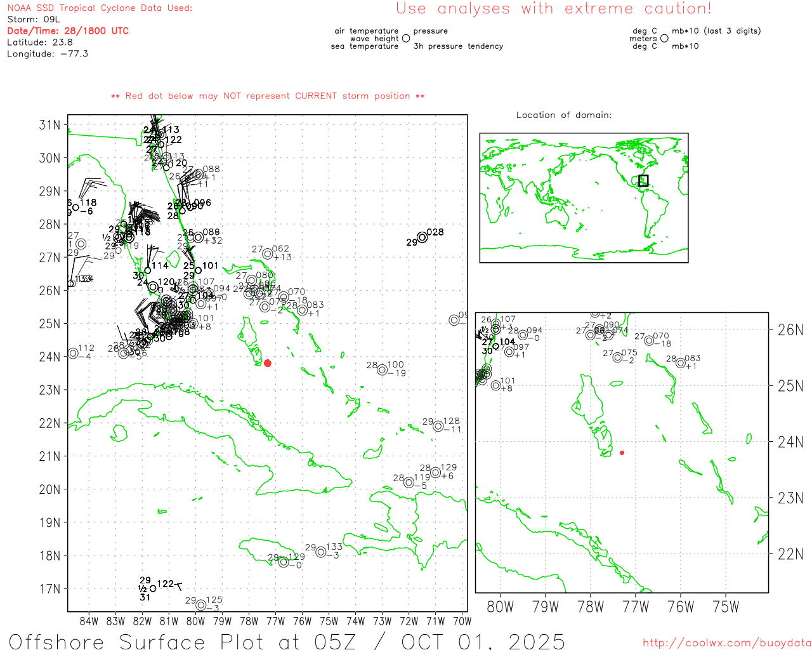Click the buoy station reading 112 and -4

pos(73,353)
